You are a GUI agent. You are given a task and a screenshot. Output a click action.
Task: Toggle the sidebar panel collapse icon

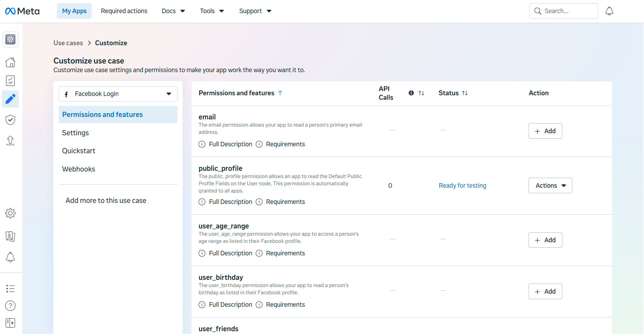(x=10, y=323)
